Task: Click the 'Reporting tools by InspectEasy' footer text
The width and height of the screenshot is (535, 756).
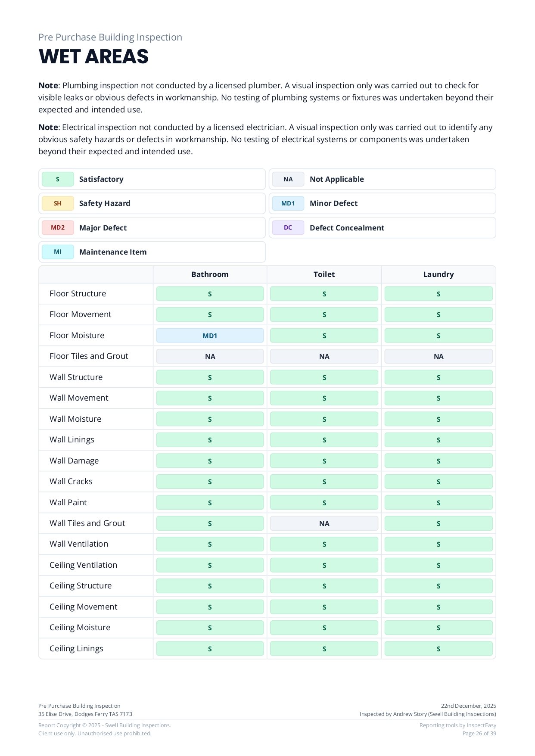Action: point(457,725)
